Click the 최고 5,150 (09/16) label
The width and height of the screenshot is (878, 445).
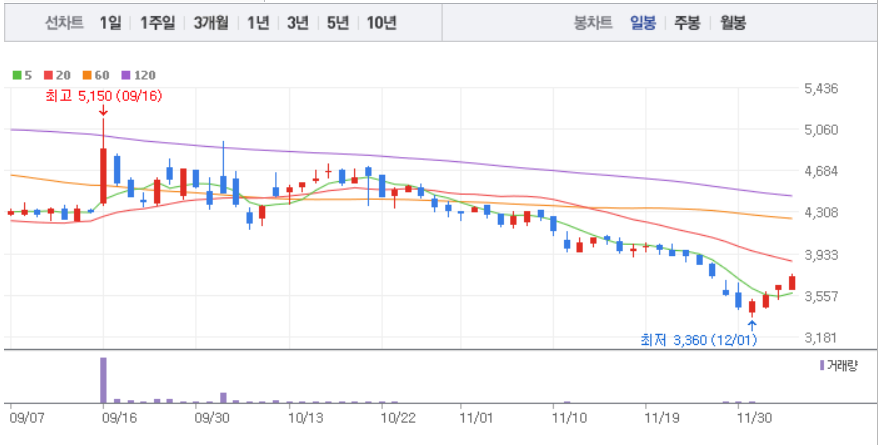104,96
